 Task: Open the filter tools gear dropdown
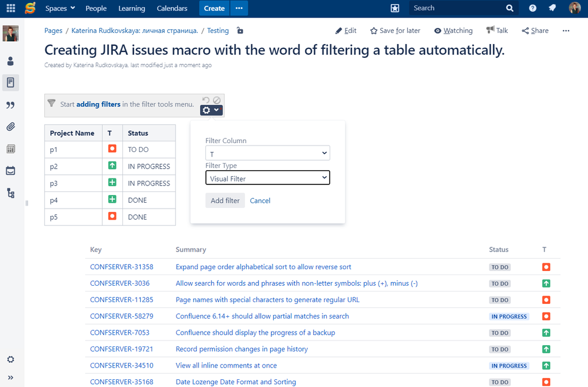pyautogui.click(x=211, y=110)
